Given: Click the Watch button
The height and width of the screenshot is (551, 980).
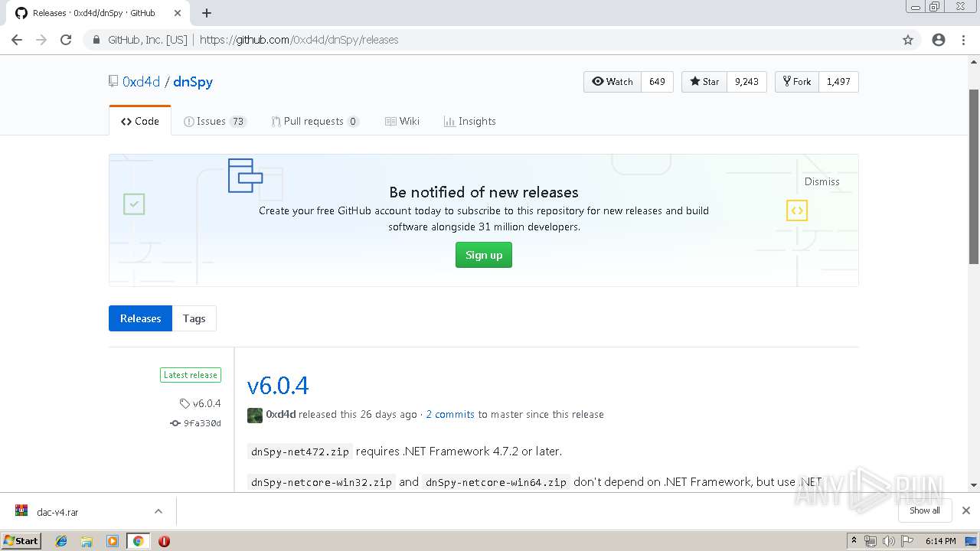Looking at the screenshot, I should pyautogui.click(x=612, y=82).
